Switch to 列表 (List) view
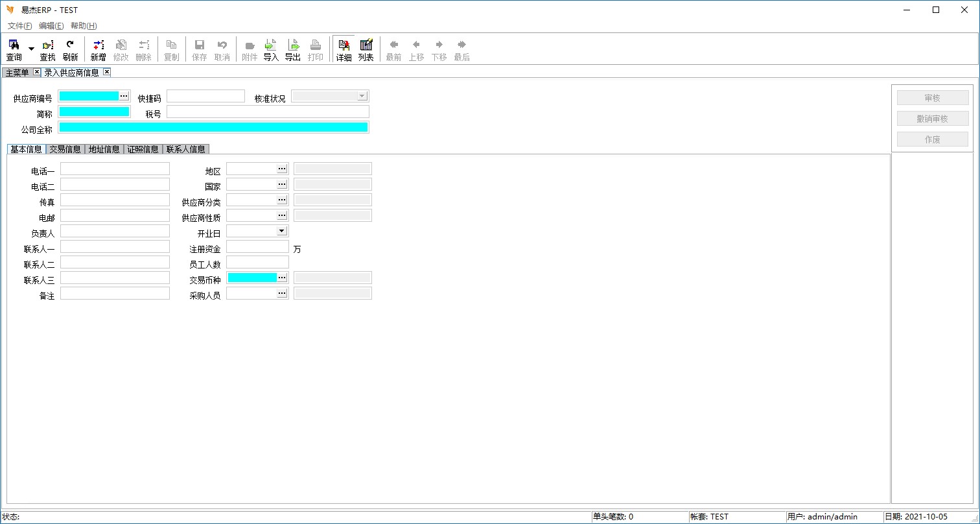Image resolution: width=980 pixels, height=524 pixels. 366,50
